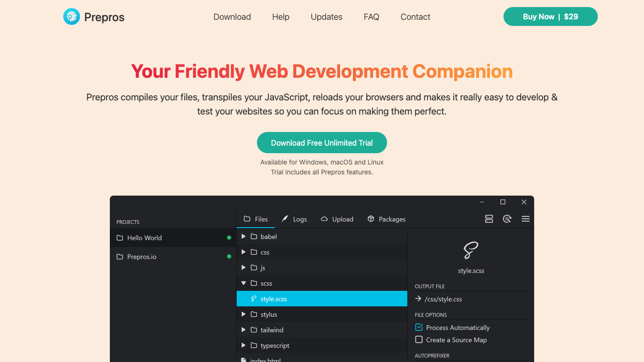Click the typescript folder icon

(254, 345)
